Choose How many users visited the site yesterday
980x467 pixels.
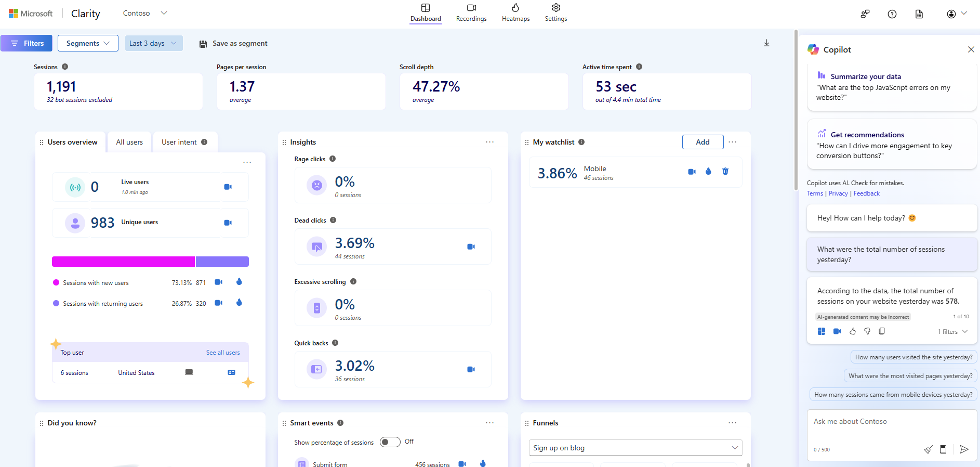913,357
